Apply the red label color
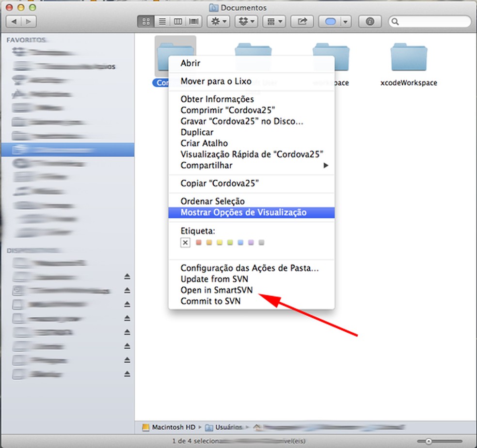 coord(199,243)
